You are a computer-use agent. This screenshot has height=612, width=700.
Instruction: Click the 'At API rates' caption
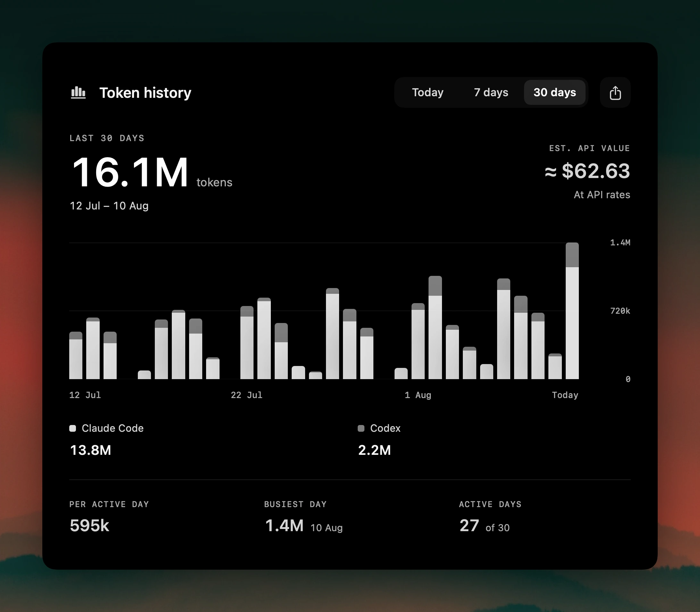[602, 195]
